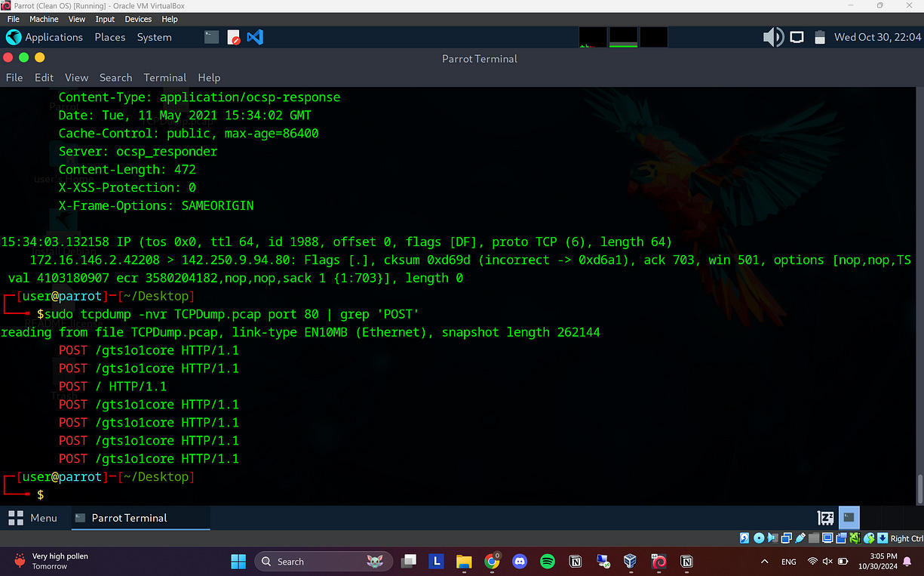
Task: Select the Applications menu icon on Parrot panel
Action: coord(14,36)
